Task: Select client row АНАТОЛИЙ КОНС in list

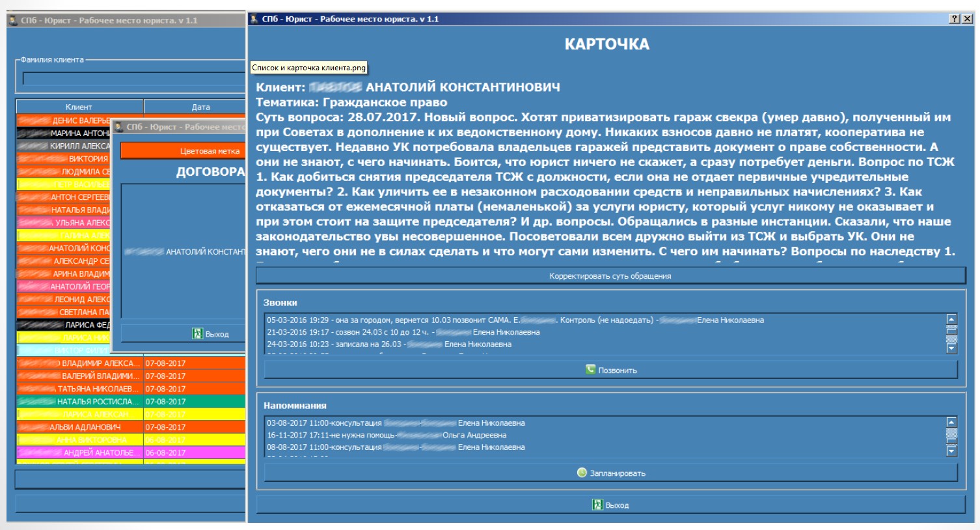Action: (x=63, y=248)
